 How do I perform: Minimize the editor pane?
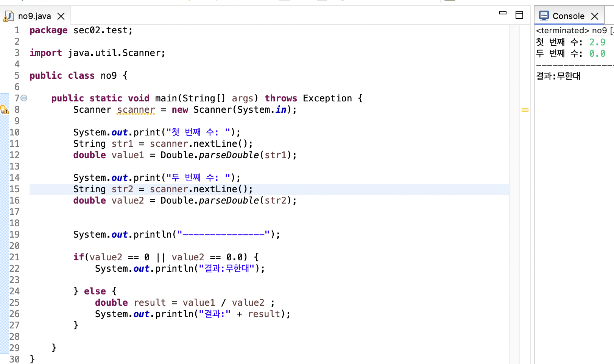point(503,13)
